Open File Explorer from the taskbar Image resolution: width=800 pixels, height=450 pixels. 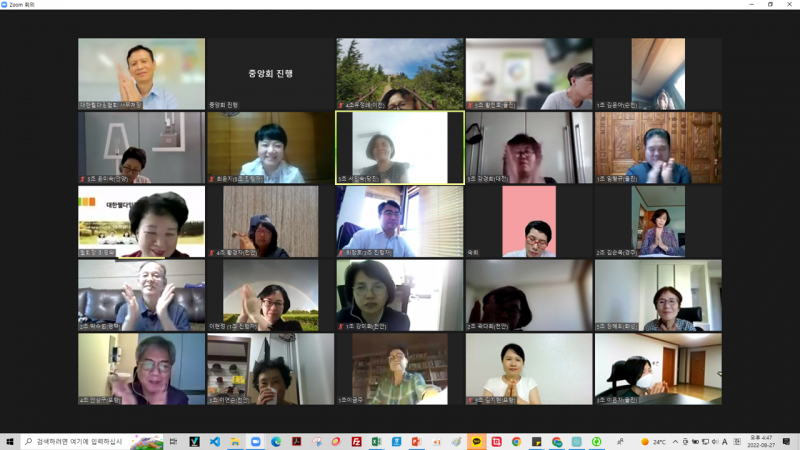coord(234,441)
